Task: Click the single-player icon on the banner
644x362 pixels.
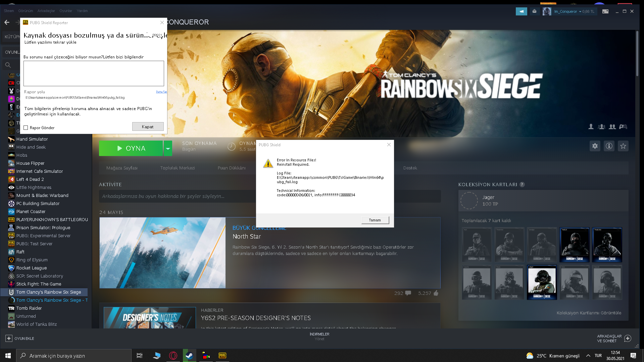Action: tap(591, 126)
